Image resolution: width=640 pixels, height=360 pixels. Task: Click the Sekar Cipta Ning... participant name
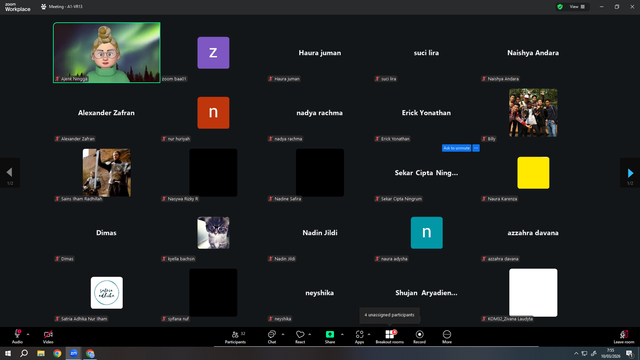tap(427, 173)
